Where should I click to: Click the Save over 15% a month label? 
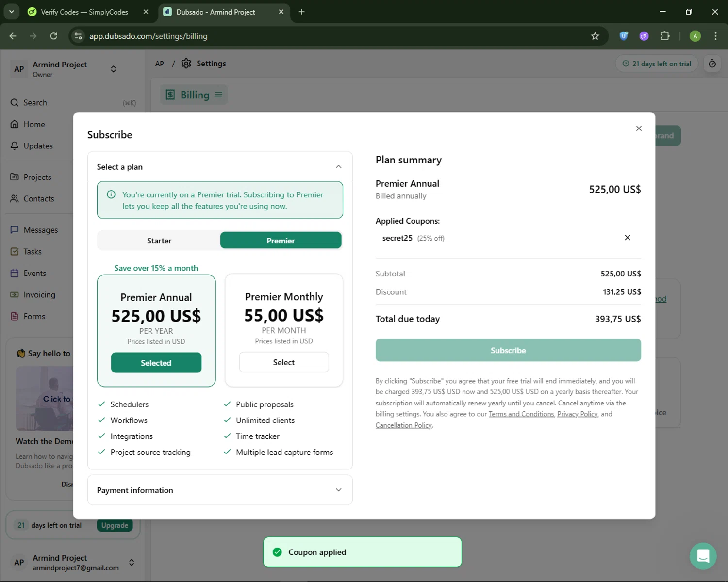point(156,268)
